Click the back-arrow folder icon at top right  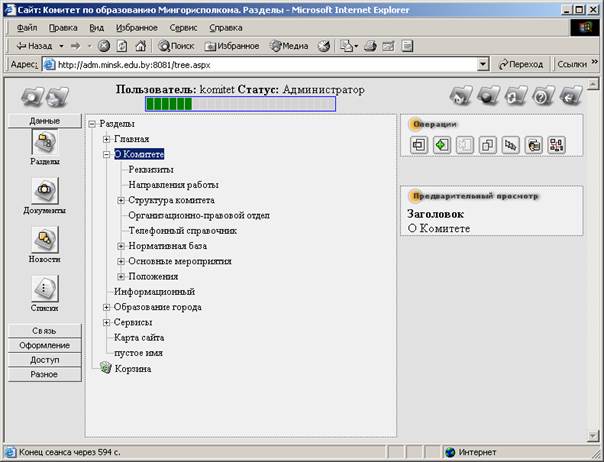[x=571, y=95]
